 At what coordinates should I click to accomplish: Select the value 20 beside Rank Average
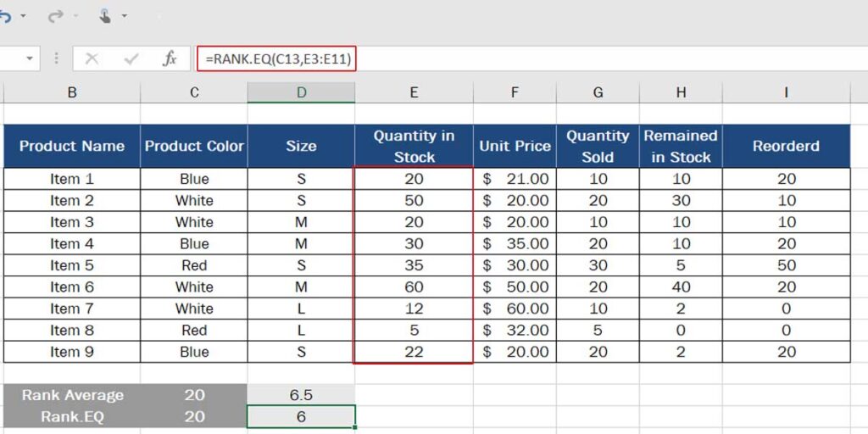pyautogui.click(x=194, y=395)
